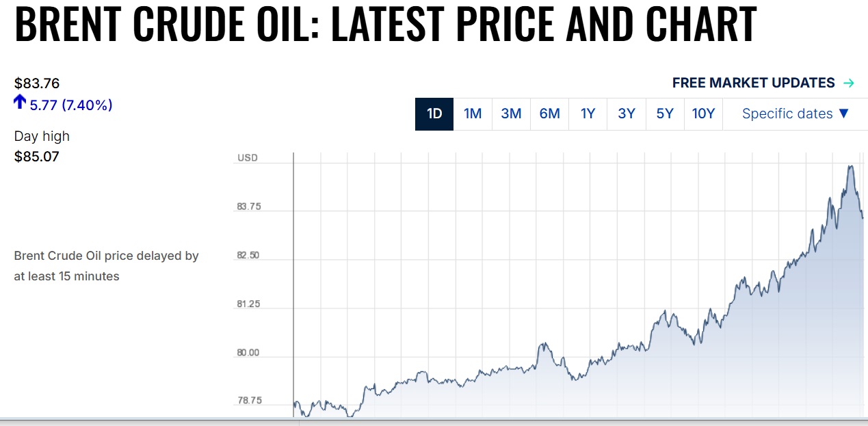
Task: Switch to the 1Y time range
Action: (588, 114)
